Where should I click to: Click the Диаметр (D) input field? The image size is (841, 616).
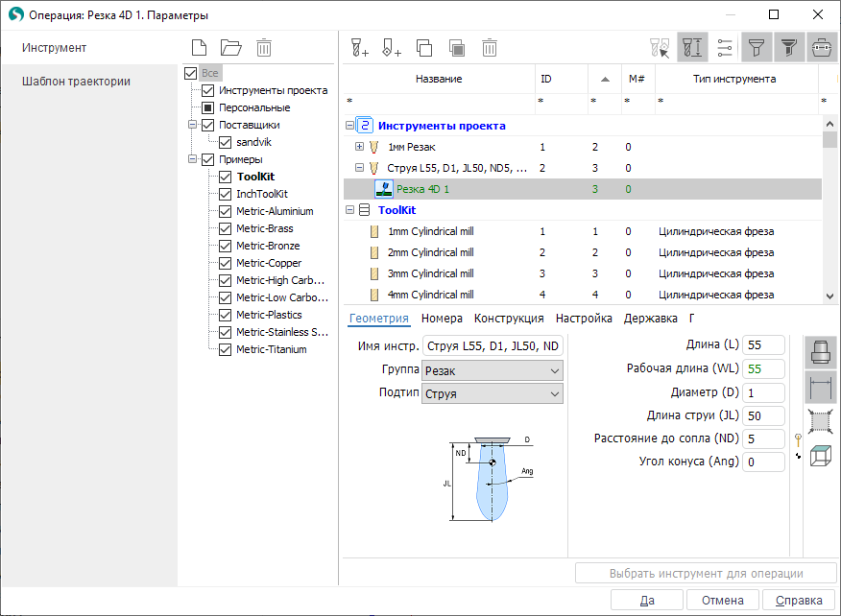(763, 393)
